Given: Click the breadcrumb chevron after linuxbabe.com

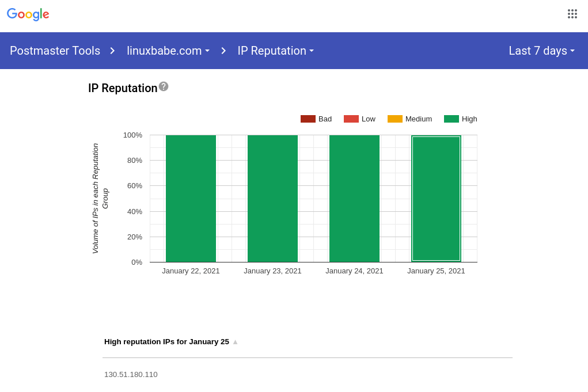Looking at the screenshot, I should tap(223, 51).
